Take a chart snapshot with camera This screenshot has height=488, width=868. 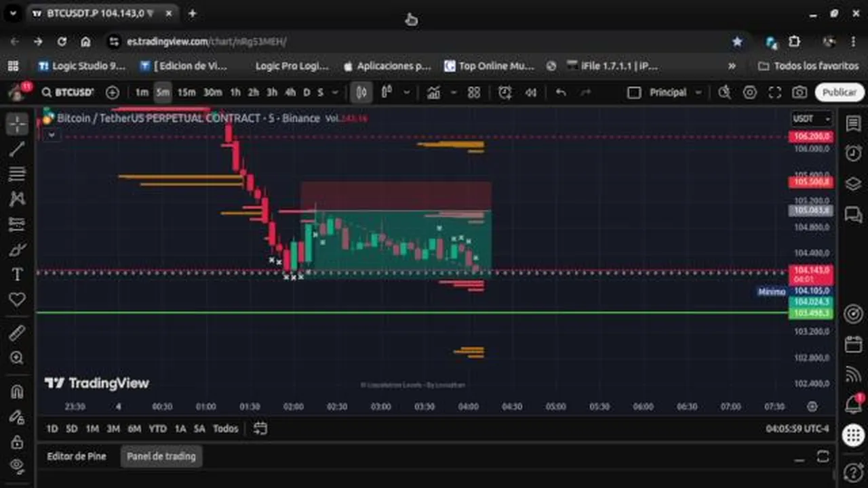(800, 92)
